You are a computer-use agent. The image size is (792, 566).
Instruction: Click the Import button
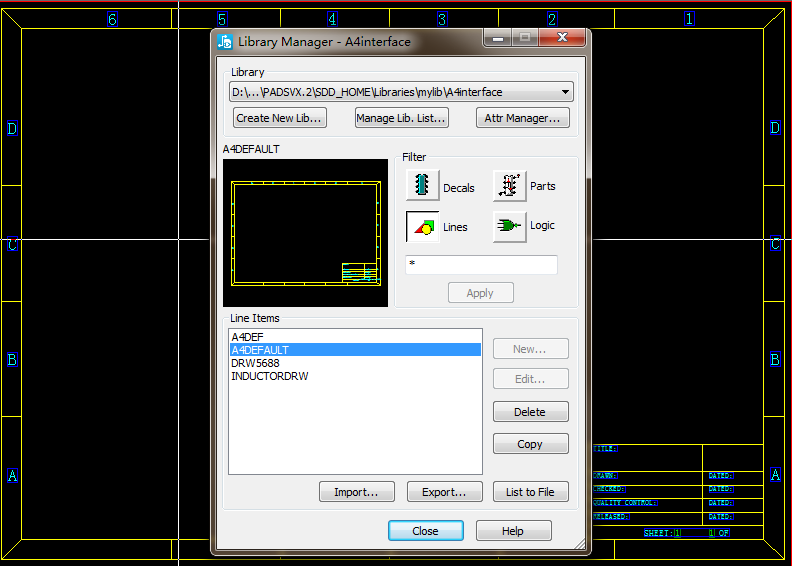point(357,492)
